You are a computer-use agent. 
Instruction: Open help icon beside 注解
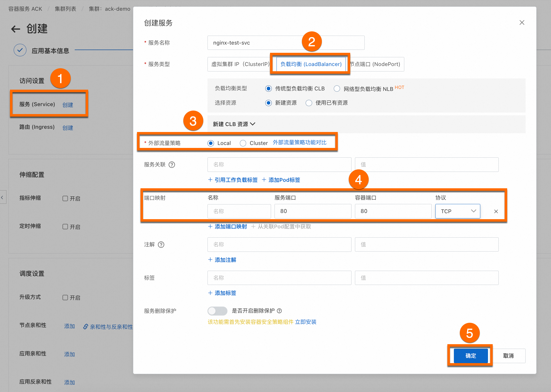[161, 245]
